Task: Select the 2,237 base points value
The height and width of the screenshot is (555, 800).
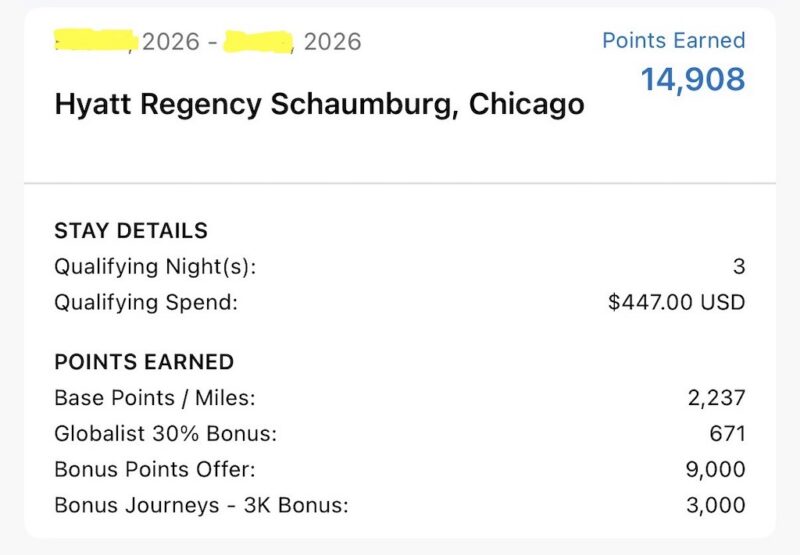Action: tap(716, 398)
